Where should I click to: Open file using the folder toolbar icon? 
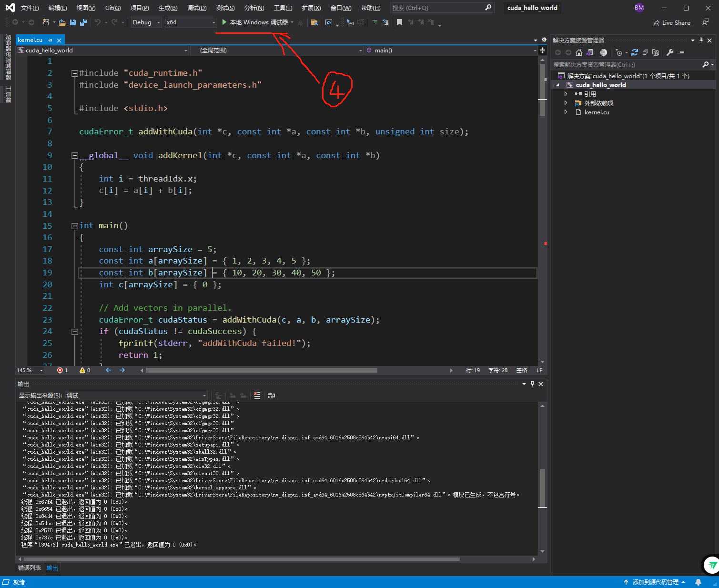pos(62,22)
